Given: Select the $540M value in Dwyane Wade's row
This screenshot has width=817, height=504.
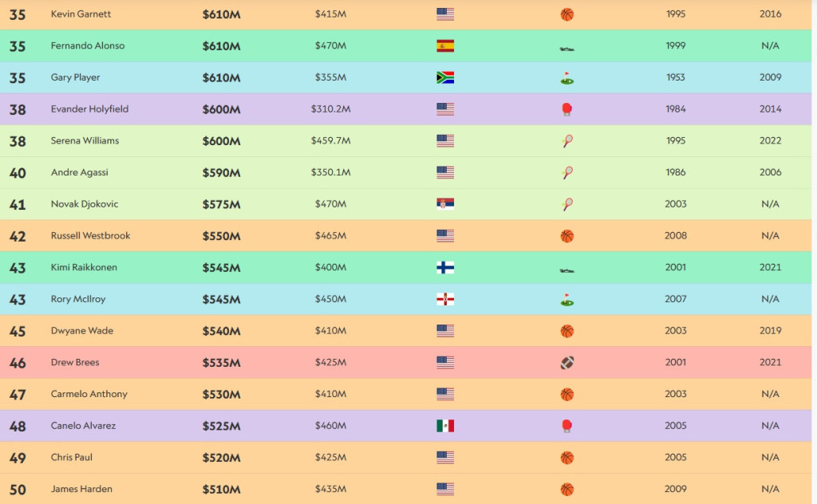Looking at the screenshot, I should coord(221,331).
